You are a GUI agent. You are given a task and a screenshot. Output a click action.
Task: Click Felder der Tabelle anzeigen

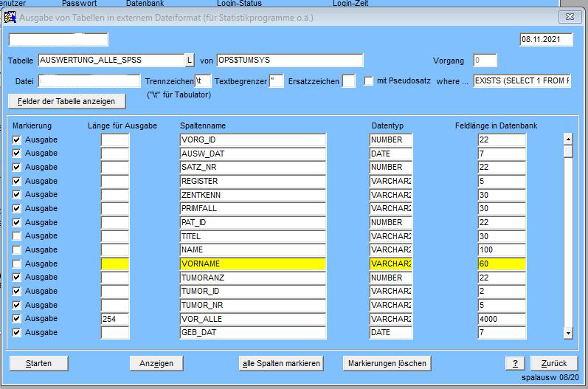tap(66, 100)
